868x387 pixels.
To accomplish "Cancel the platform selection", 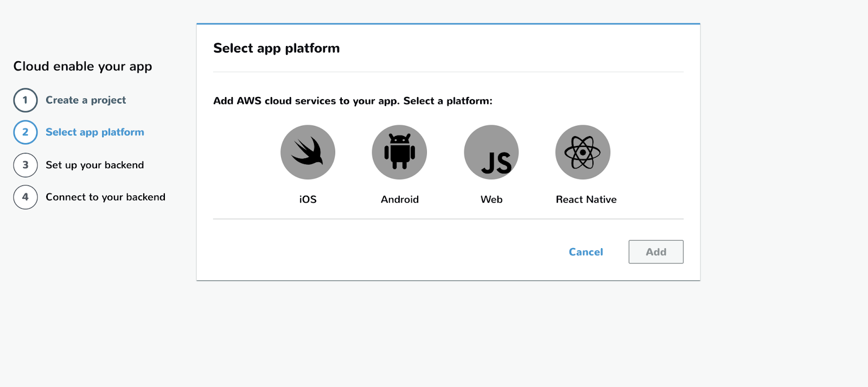I will pyautogui.click(x=586, y=252).
